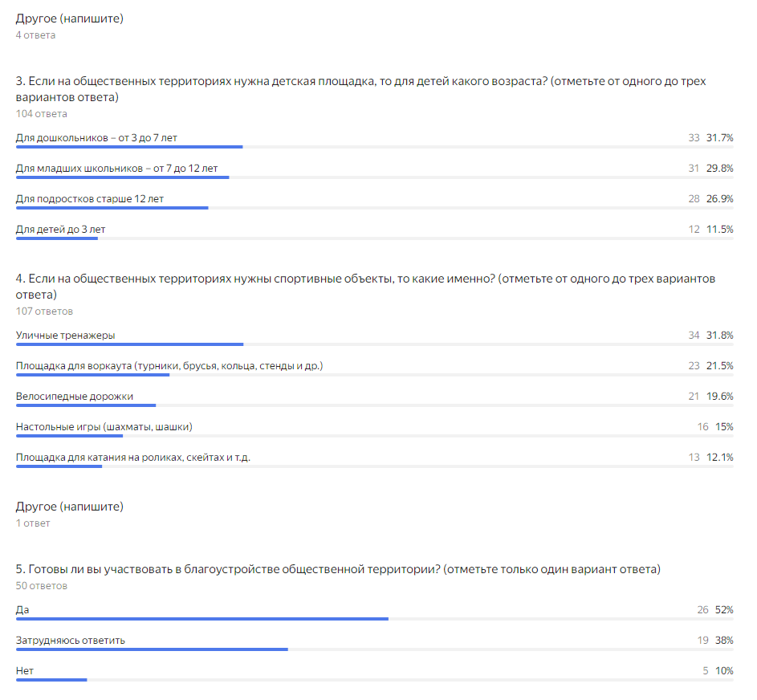This screenshot has height=700, width=757.
Task: Select 'Для младших школьников – от 7 до 12 лет' label
Action: tap(117, 169)
